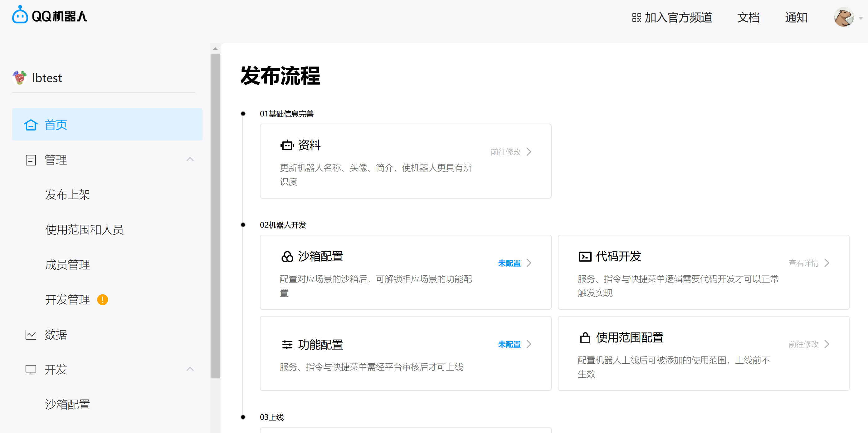The height and width of the screenshot is (433, 868).
Task: Open the 通知 menu item
Action: click(796, 17)
